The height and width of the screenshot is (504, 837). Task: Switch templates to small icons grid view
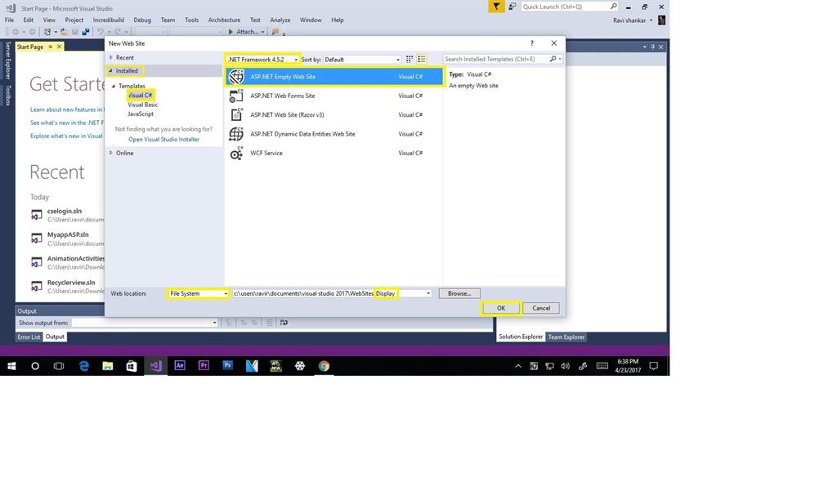[410, 59]
